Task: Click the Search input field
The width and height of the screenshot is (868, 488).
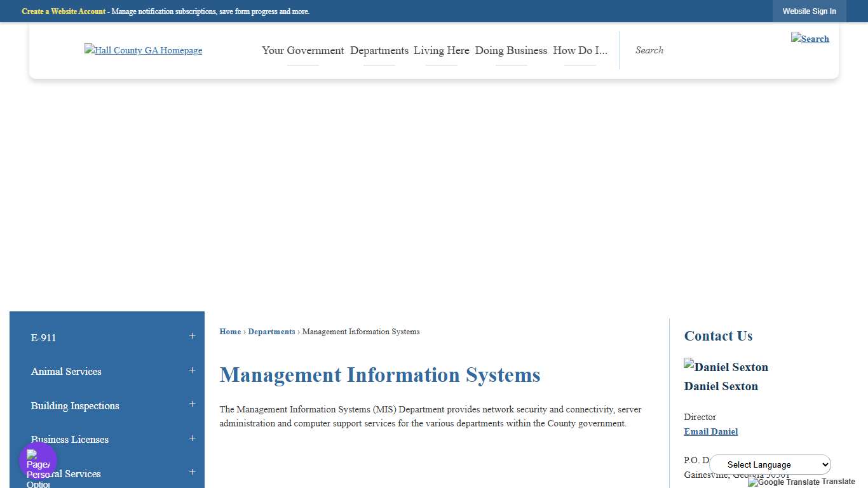Action: 674,50
